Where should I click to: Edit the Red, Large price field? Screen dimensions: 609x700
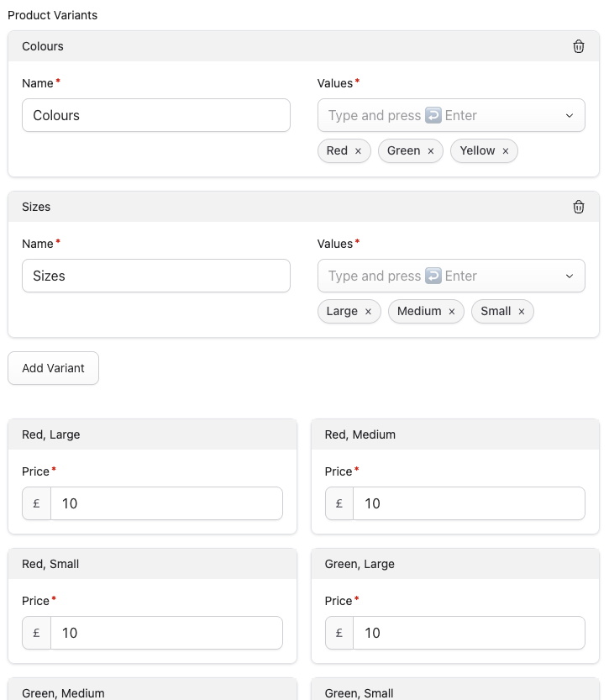tap(166, 503)
